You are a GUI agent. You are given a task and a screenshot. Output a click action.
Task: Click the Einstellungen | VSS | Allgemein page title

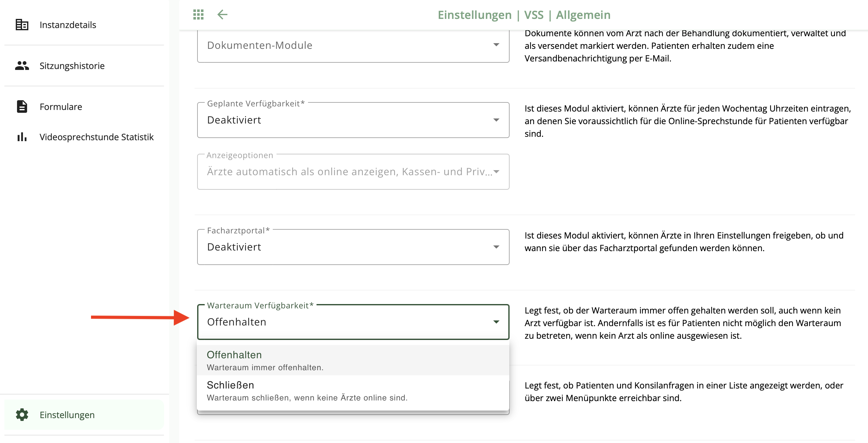pos(524,15)
